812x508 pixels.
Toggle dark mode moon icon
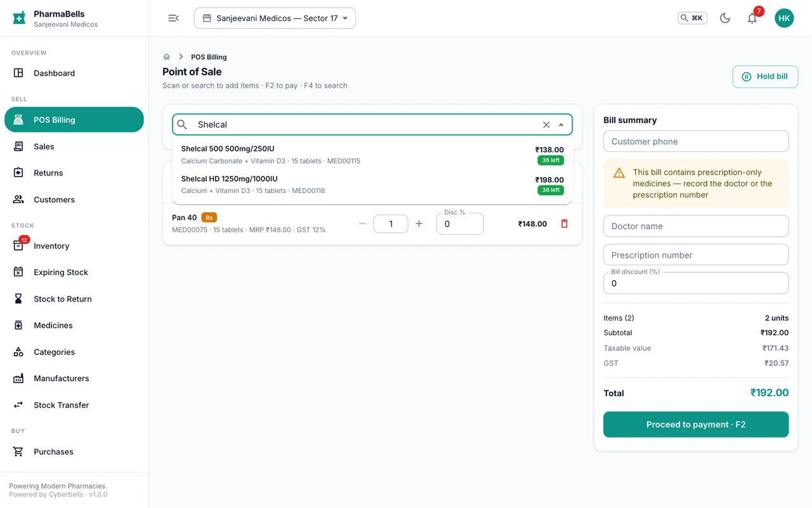[725, 18]
